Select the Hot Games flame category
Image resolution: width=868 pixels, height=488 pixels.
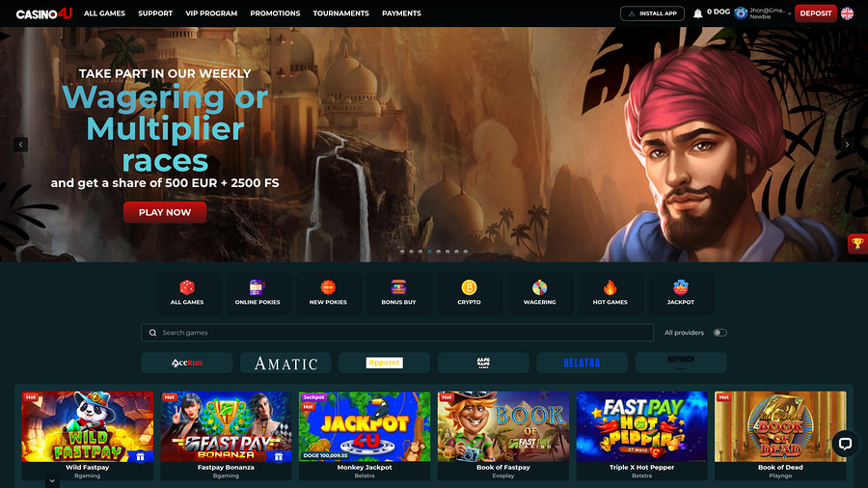point(610,292)
